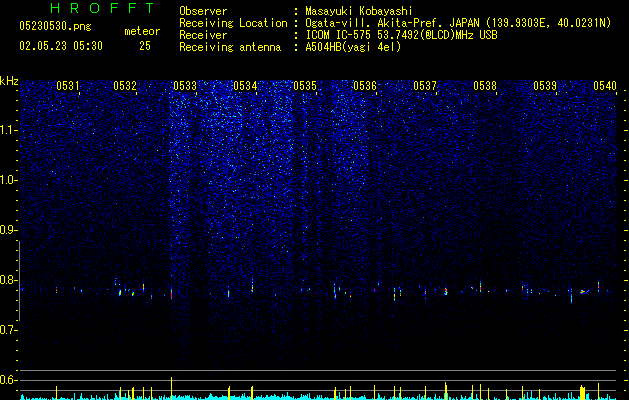Click the 0536 time marker
The height and width of the screenshot is (400, 629).
click(x=365, y=85)
